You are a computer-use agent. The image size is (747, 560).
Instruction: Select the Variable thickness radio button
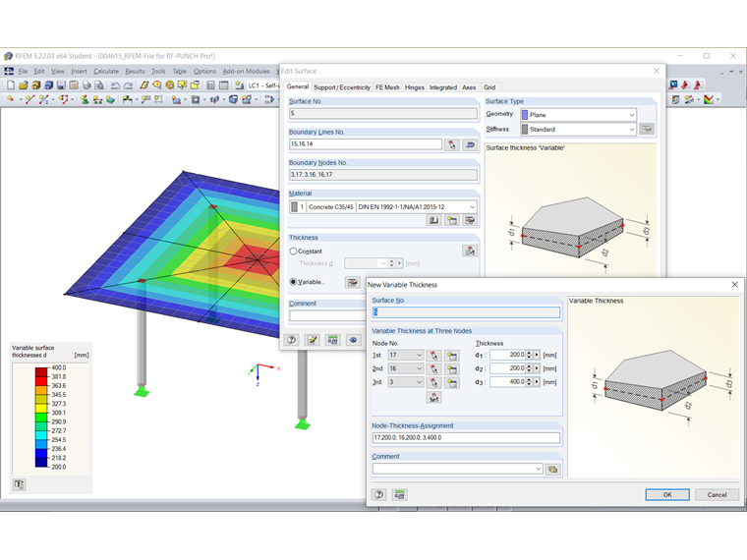(x=293, y=282)
